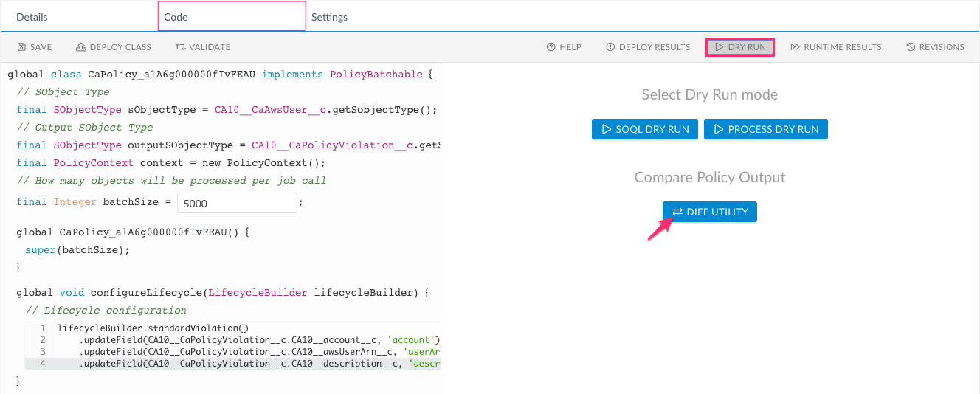Switch to the Details tab
980x394 pixels.
pyautogui.click(x=32, y=17)
